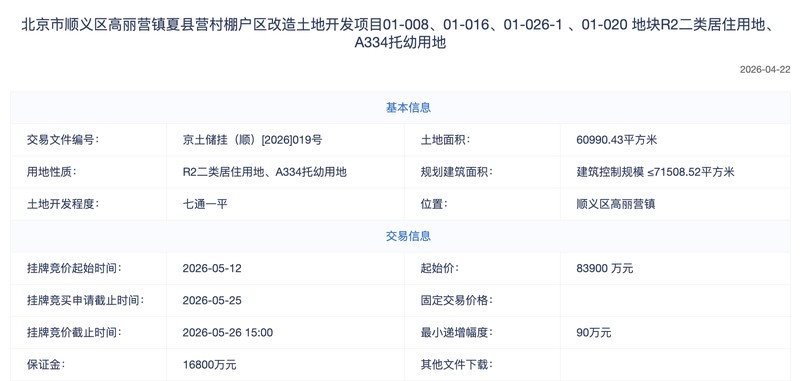Select starting price 83900 万元
800x381 pixels.
click(605, 268)
